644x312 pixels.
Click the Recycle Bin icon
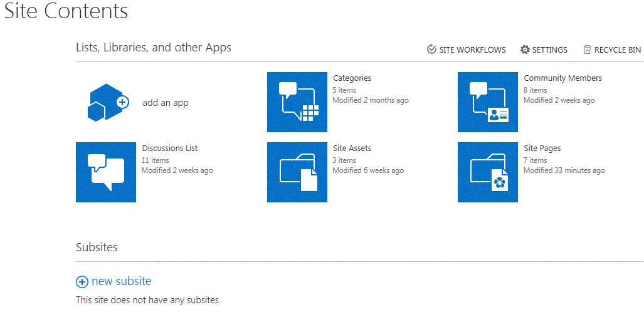(x=587, y=49)
